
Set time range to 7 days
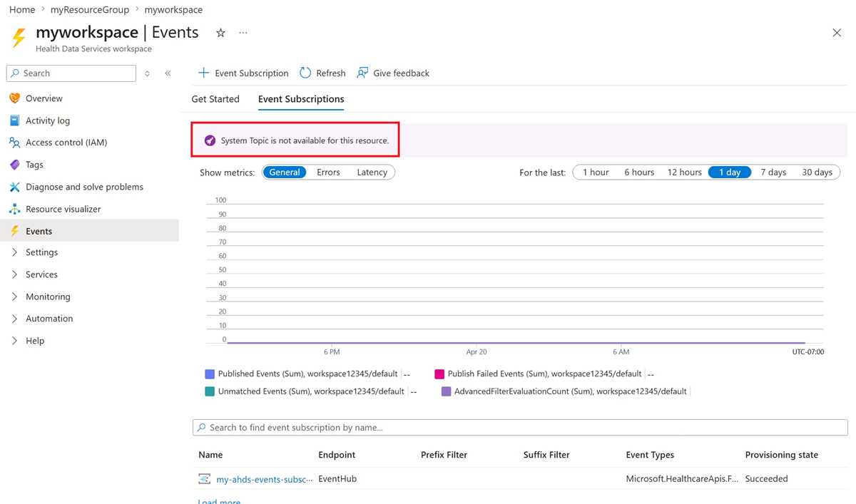pos(773,173)
